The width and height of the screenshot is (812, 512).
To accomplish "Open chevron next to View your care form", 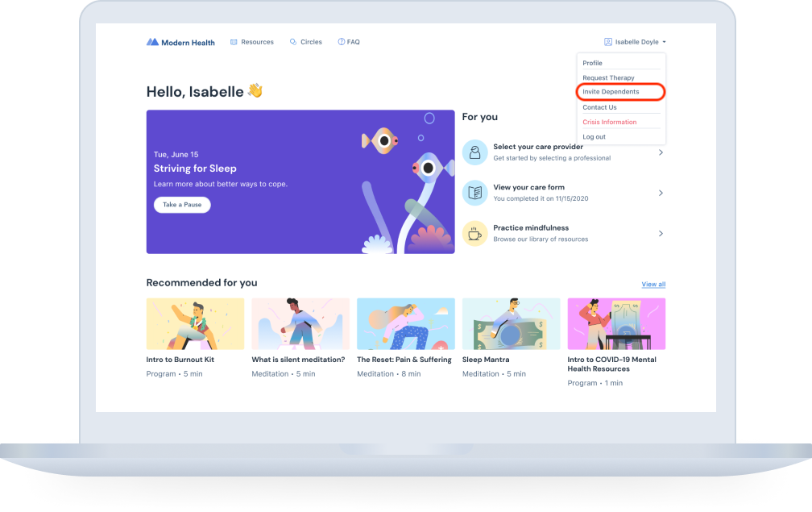I will pos(661,193).
